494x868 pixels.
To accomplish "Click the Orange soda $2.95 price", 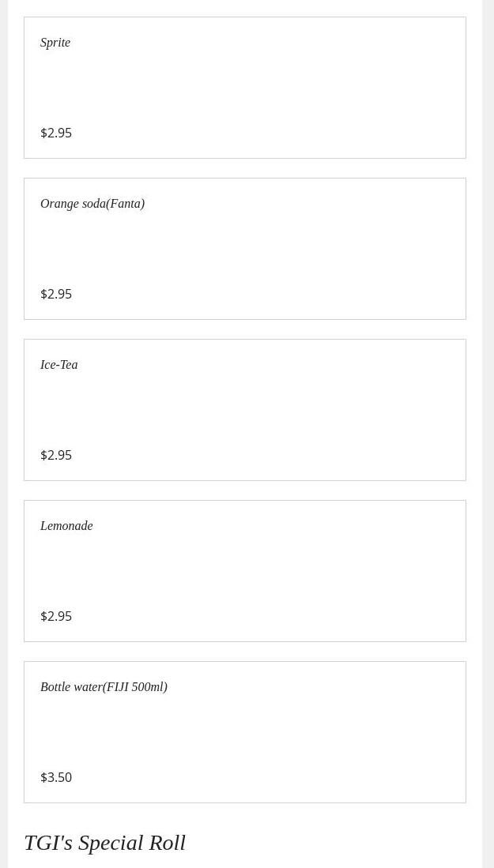I will click(x=56, y=294).
